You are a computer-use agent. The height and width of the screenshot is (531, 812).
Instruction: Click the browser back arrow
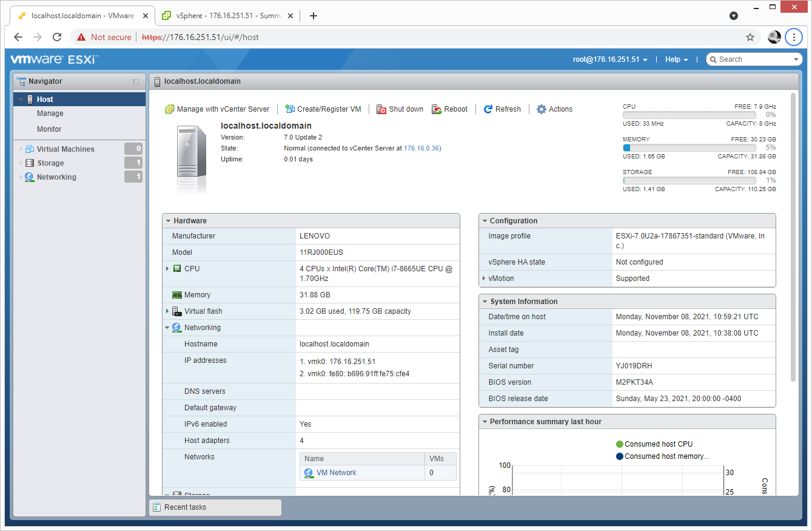click(18, 37)
